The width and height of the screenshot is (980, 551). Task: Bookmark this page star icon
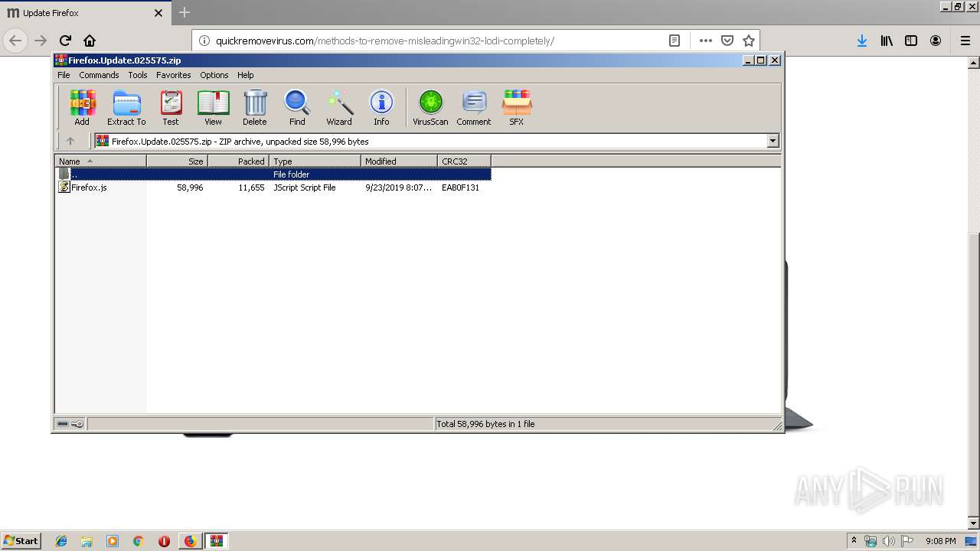pyautogui.click(x=749, y=41)
